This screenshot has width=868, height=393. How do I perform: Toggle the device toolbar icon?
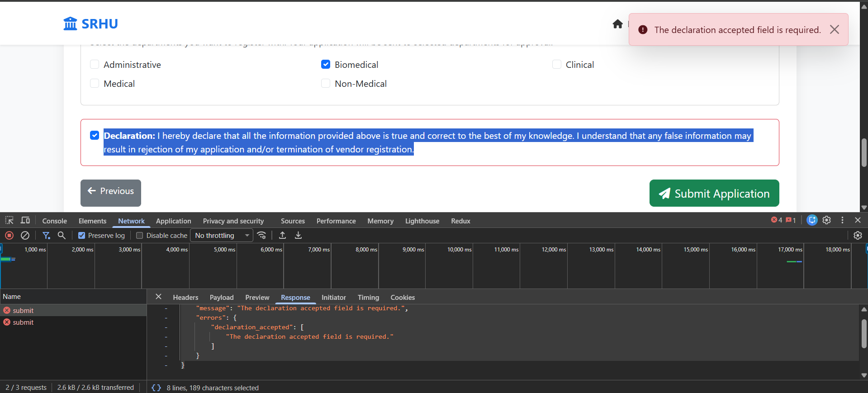tap(25, 220)
